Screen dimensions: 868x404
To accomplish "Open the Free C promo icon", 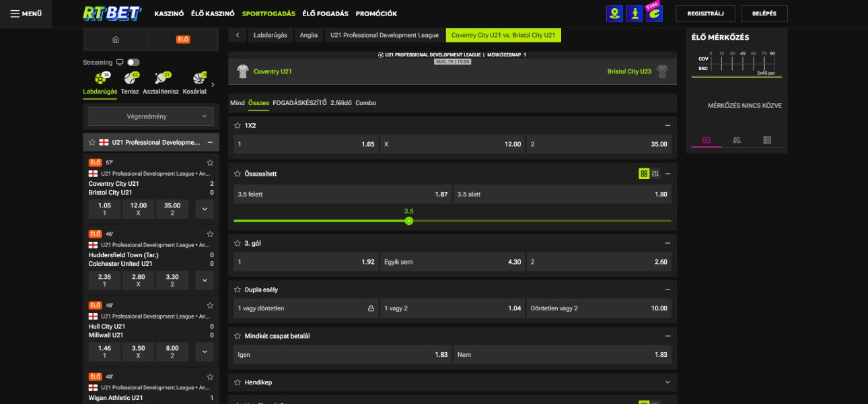I will tap(654, 12).
